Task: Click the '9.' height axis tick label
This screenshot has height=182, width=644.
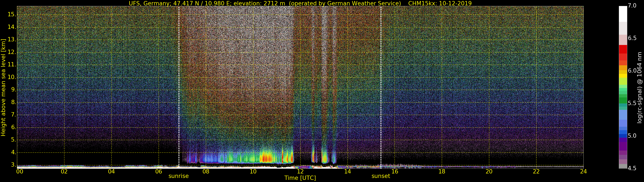Action: (14, 90)
